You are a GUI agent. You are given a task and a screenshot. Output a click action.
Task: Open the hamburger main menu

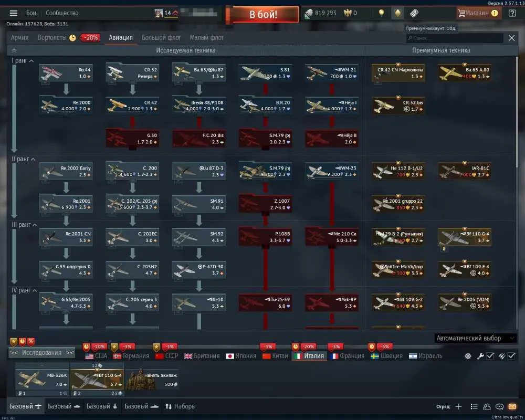tap(14, 13)
